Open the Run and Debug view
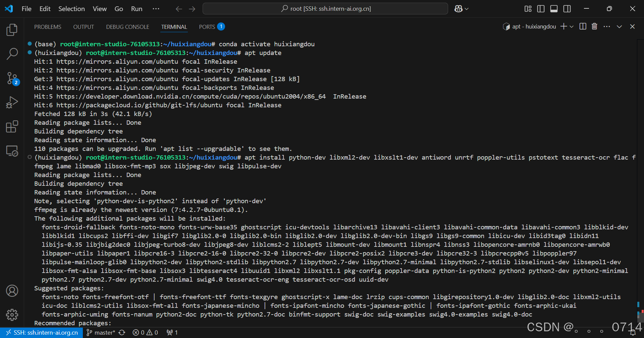Viewport: 644px width, 338px height. tap(12, 102)
